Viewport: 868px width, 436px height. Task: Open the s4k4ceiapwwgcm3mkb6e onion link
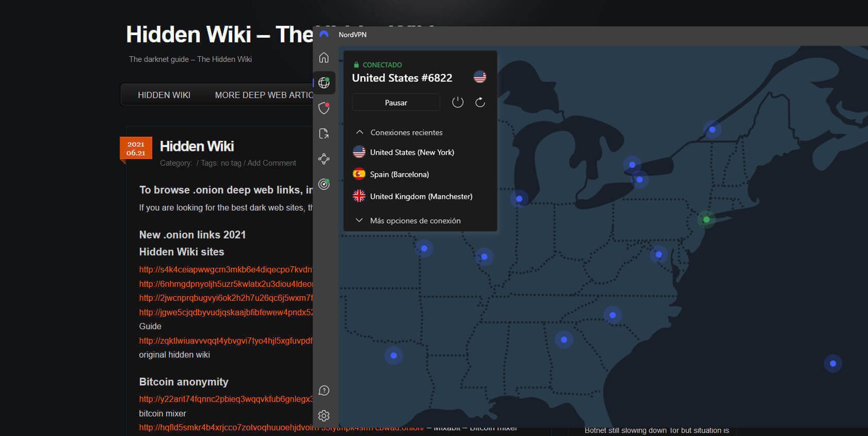click(x=226, y=269)
